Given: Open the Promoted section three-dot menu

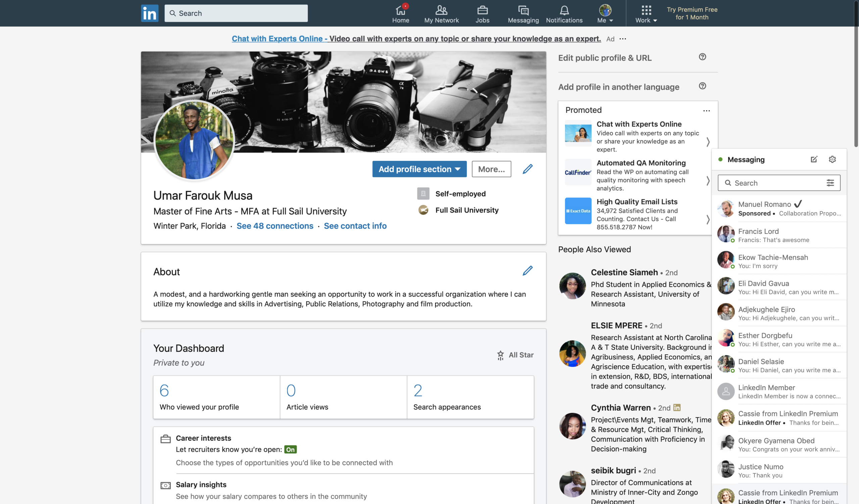Looking at the screenshot, I should (706, 111).
